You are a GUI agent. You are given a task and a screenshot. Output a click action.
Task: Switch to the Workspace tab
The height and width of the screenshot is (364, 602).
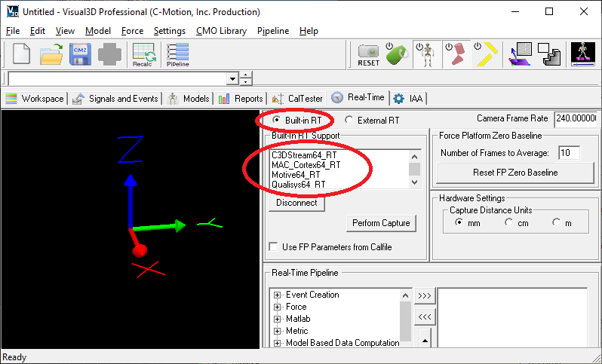[x=35, y=99]
